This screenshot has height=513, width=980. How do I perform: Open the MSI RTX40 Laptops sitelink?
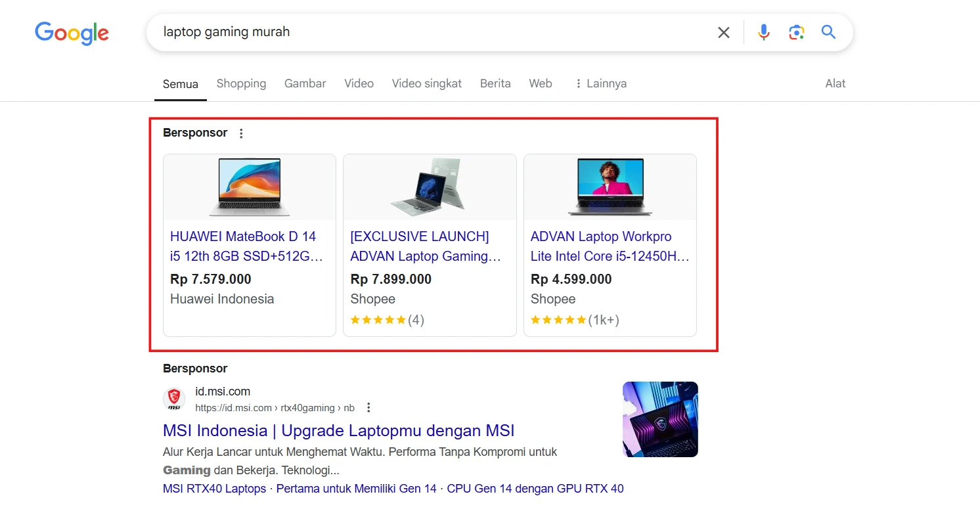point(215,489)
